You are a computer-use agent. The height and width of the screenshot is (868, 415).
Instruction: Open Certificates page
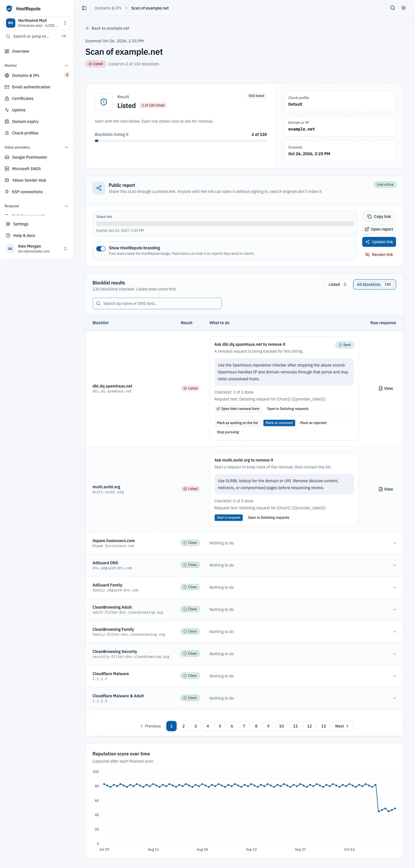coord(37,98)
